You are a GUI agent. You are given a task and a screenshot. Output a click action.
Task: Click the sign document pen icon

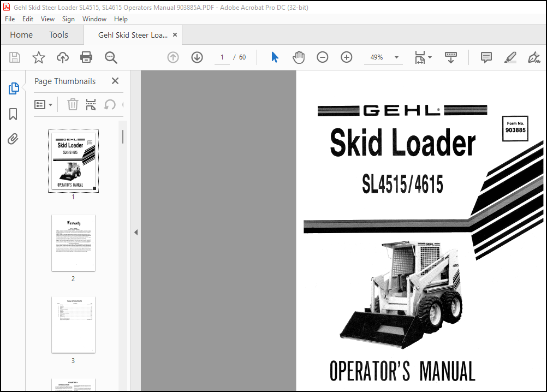click(534, 57)
